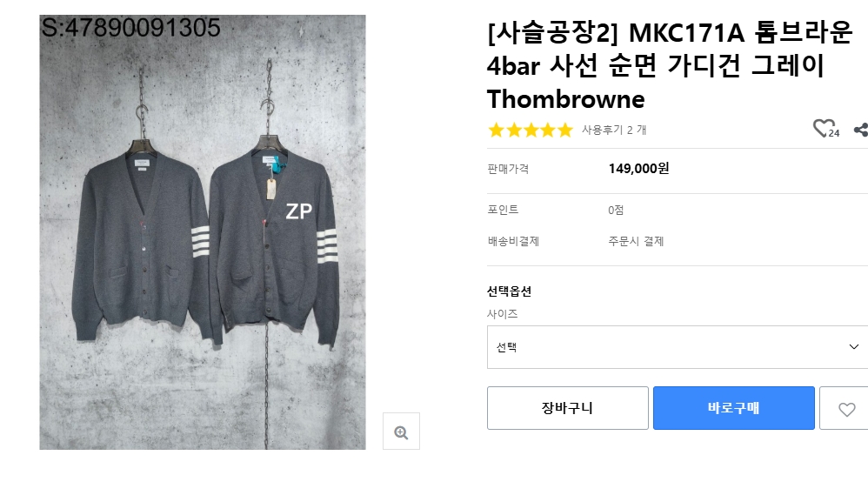Click the 선택옵션 heading
The height and width of the screenshot is (482, 868).
click(x=509, y=291)
